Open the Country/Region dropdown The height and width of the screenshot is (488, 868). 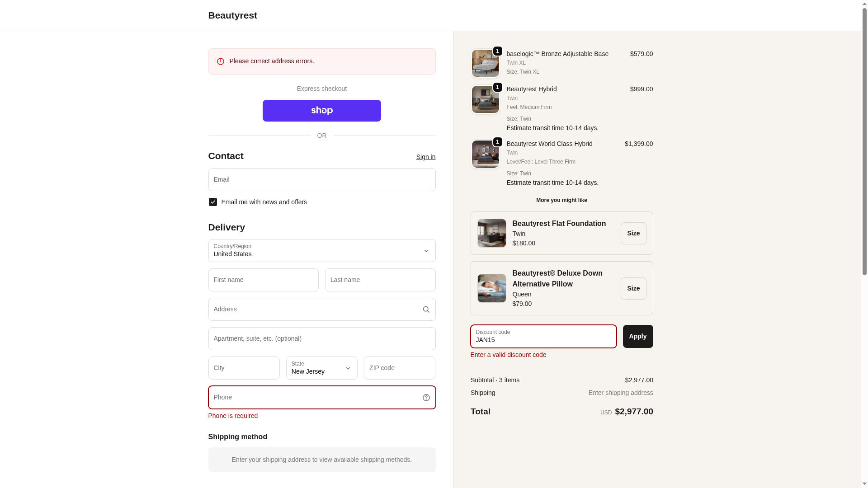point(321,251)
